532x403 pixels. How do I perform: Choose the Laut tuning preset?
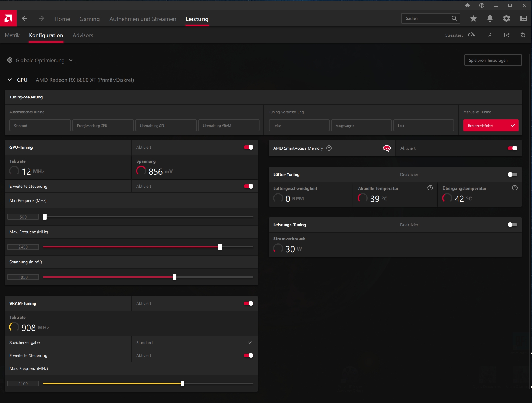(424, 125)
